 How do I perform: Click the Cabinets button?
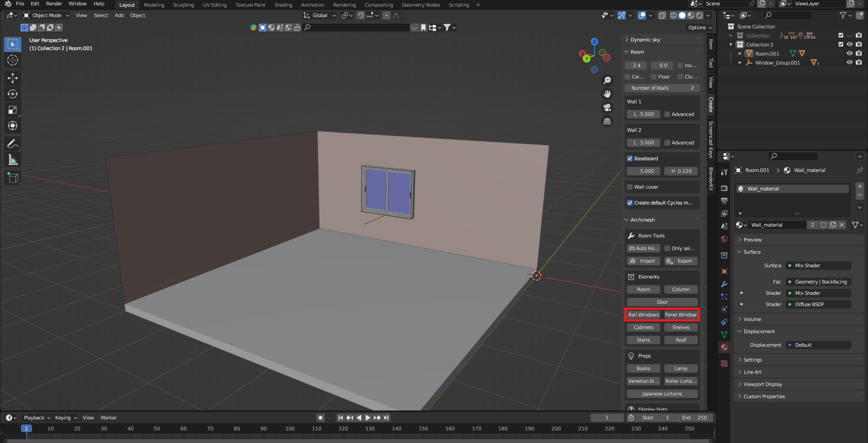(643, 327)
